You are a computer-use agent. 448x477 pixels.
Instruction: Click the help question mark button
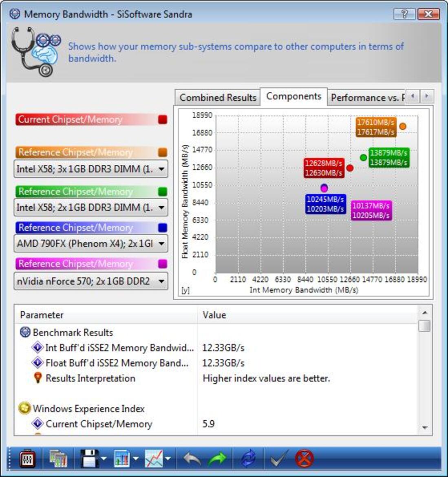(x=404, y=14)
